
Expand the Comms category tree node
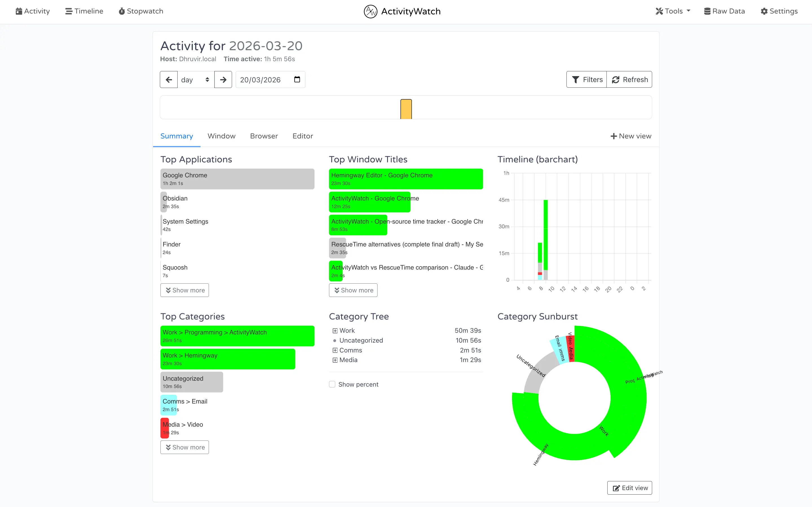(335, 350)
